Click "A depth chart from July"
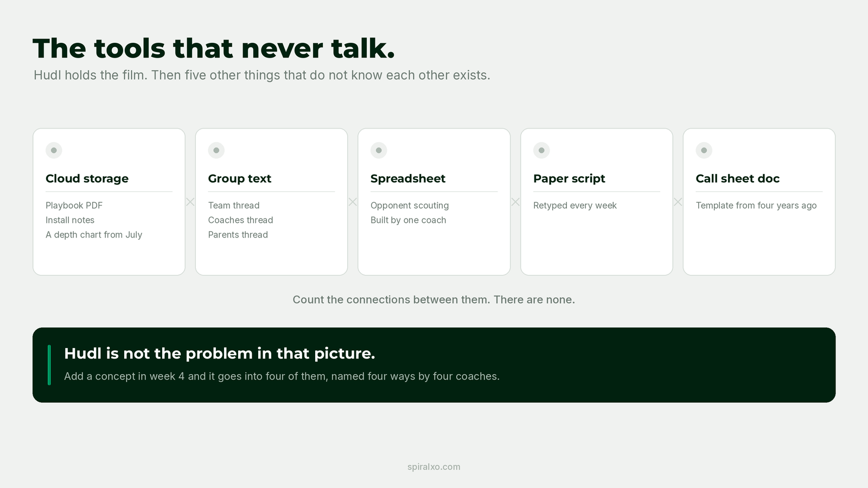 [x=94, y=235]
